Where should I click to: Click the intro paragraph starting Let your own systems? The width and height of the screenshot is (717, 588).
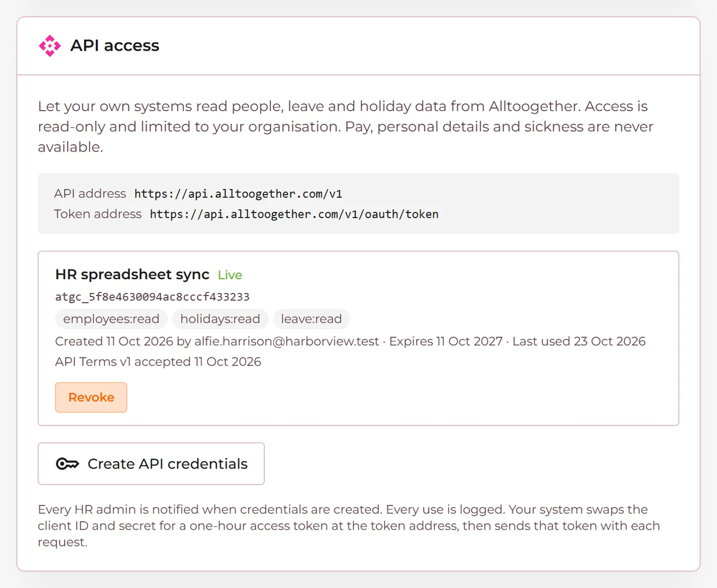346,127
